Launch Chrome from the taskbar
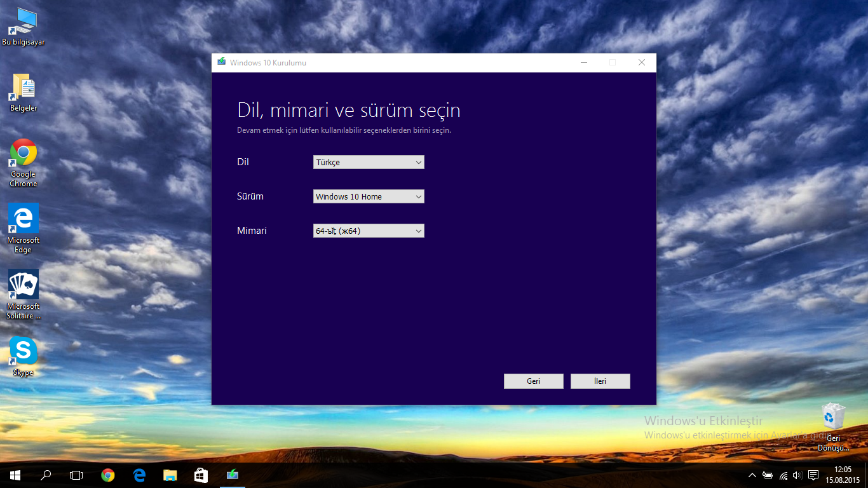The width and height of the screenshot is (868, 488). (108, 475)
